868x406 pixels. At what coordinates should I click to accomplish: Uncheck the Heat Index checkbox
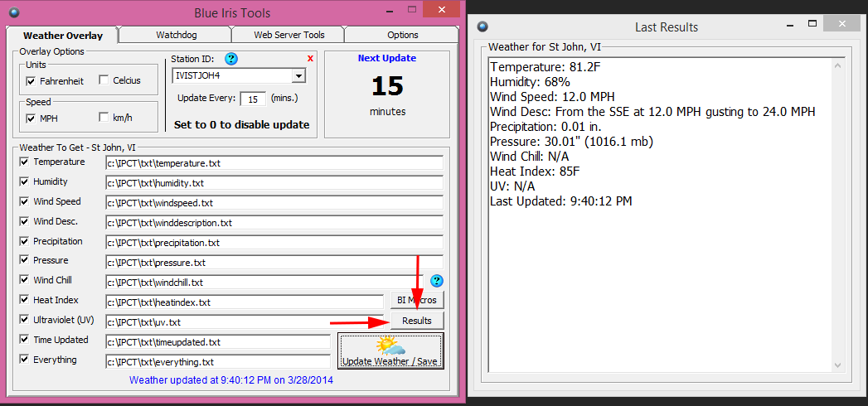(x=24, y=300)
